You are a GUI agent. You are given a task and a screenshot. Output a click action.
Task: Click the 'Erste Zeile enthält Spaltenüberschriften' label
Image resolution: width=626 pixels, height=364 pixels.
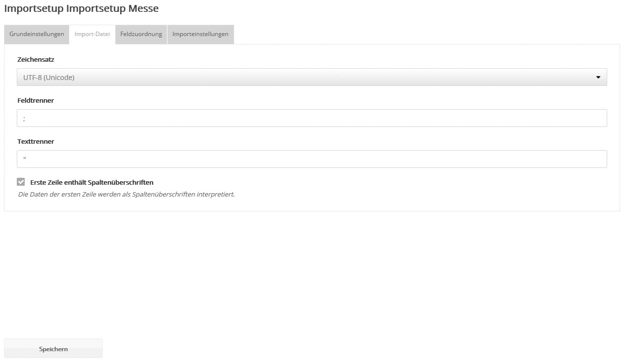(92, 182)
